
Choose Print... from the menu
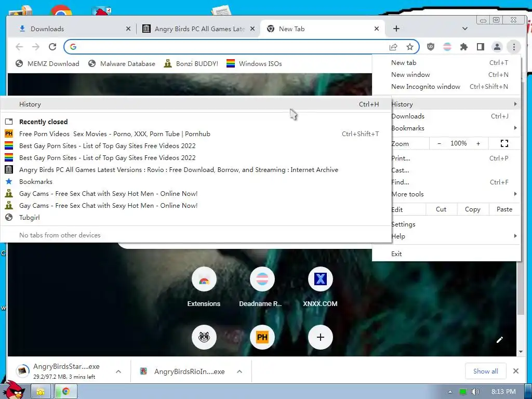(455, 158)
